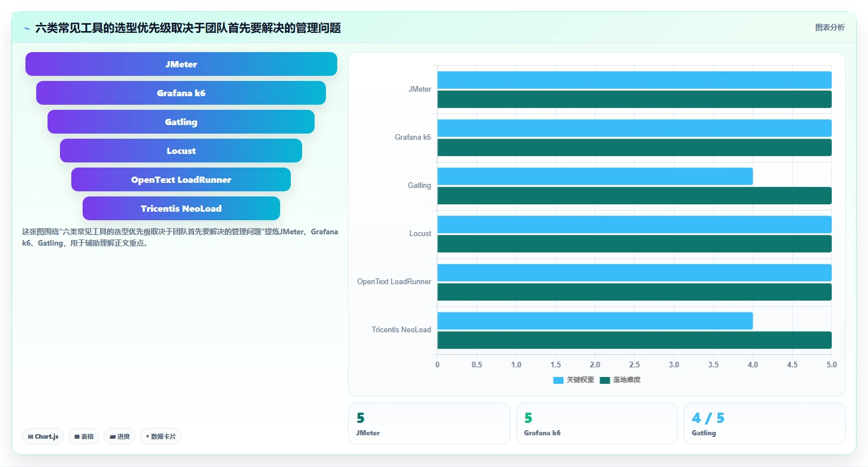
Task: Click the Tricentis NeoLoad funnel bar
Action: click(181, 208)
